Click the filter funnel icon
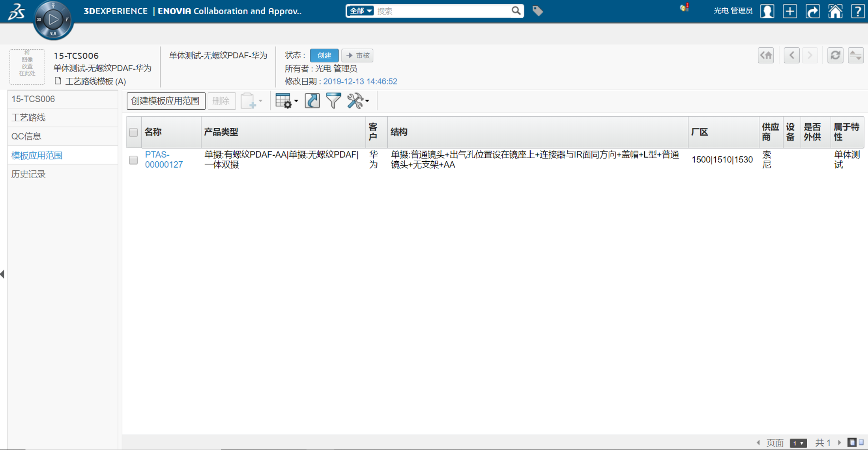This screenshot has height=450, width=868. coord(333,101)
